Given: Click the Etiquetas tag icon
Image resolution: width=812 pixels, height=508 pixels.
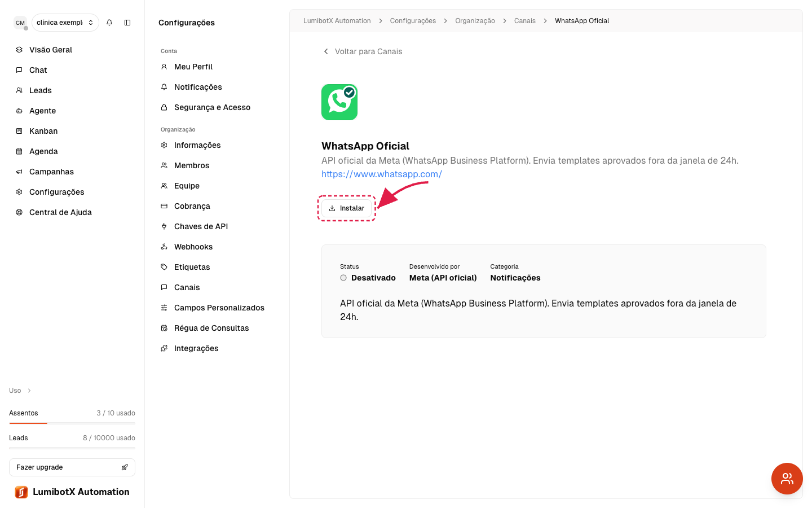Looking at the screenshot, I should click(x=164, y=267).
